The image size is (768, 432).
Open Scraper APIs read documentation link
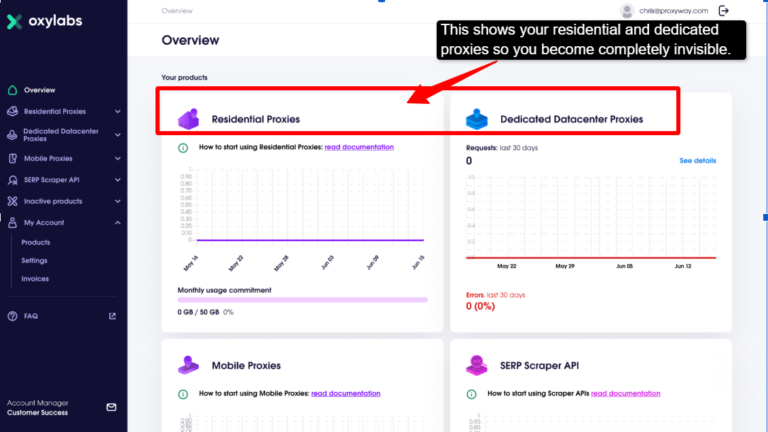(625, 393)
